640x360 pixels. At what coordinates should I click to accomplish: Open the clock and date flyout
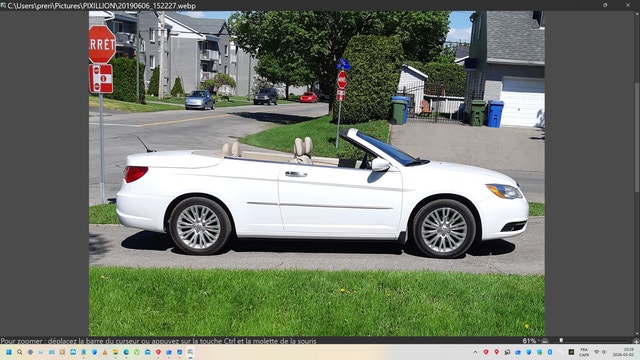click(x=623, y=352)
